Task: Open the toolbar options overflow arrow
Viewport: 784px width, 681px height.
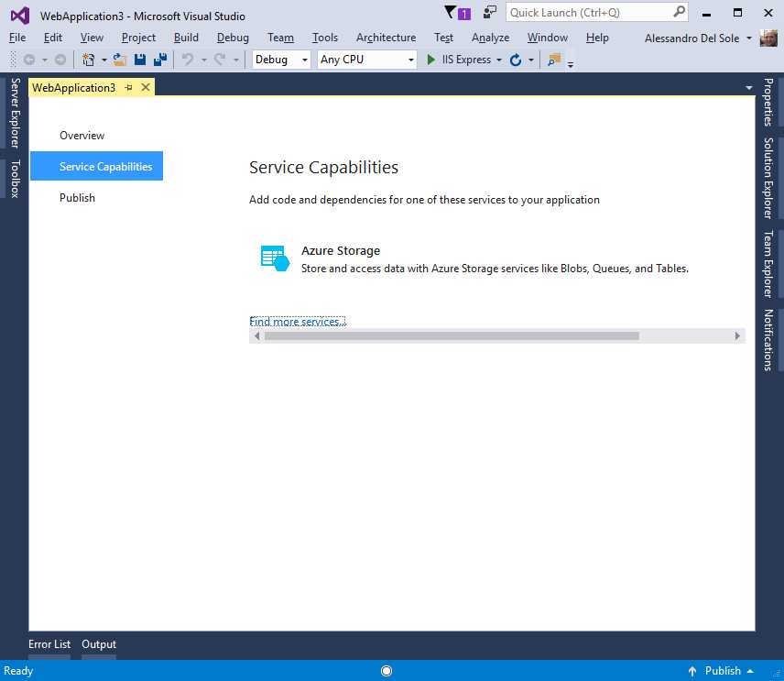Action: tap(571, 64)
